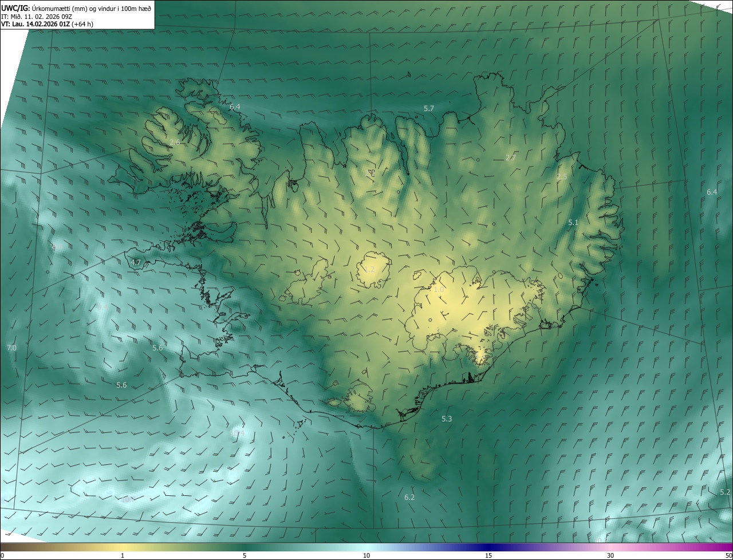Click the 5.7 value label north of Iceland
The width and height of the screenshot is (733, 560).
[429, 108]
